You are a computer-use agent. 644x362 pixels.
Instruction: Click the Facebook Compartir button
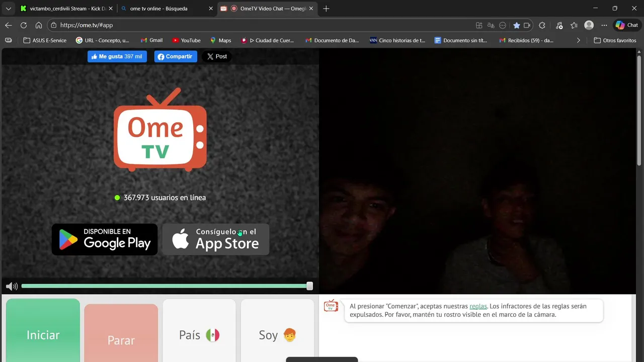(x=176, y=56)
